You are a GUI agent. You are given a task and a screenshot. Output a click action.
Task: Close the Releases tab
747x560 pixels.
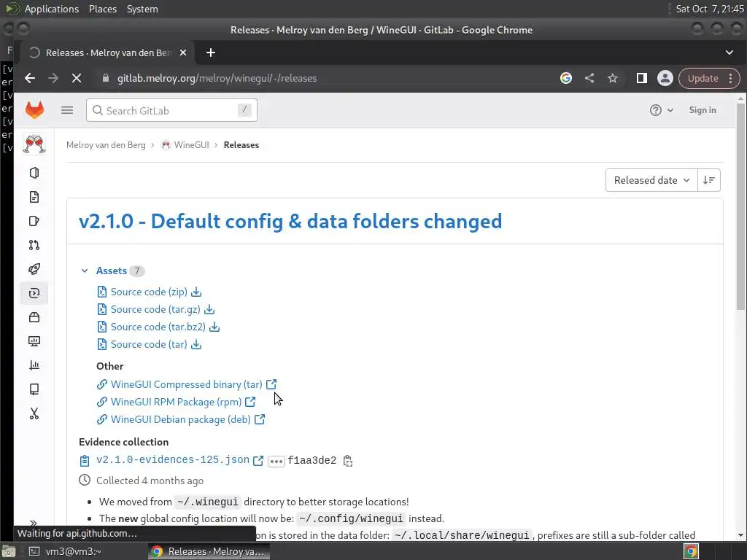(183, 52)
